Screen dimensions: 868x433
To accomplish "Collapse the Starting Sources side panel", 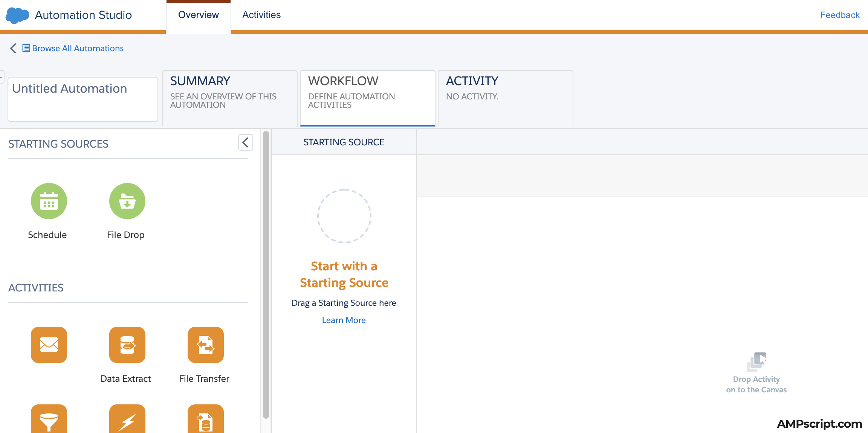I will (245, 143).
